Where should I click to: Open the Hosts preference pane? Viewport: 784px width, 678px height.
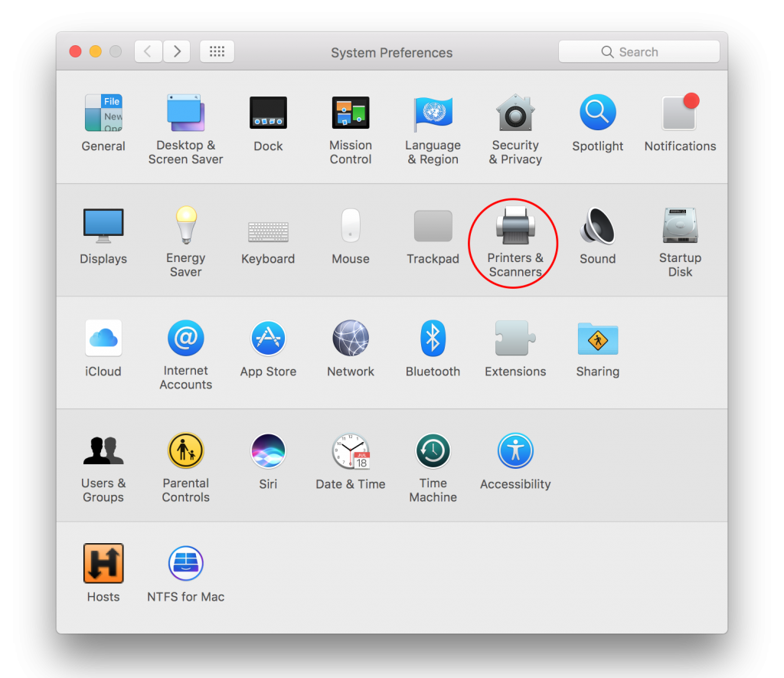point(103,563)
